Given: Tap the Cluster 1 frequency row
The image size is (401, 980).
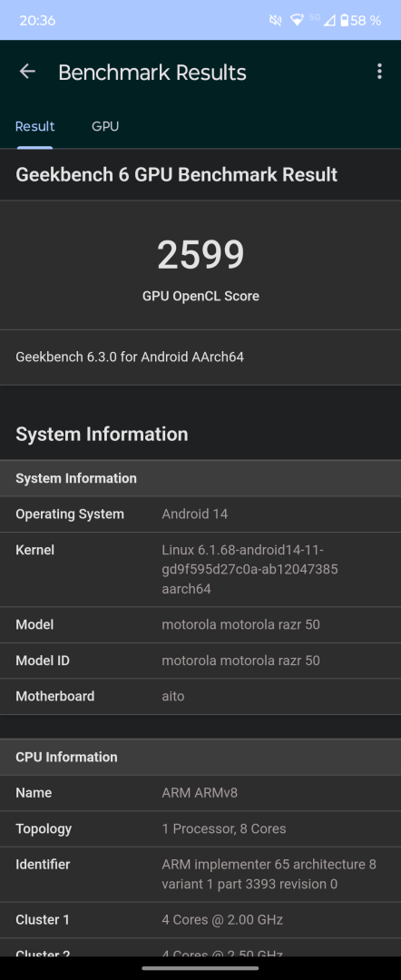Looking at the screenshot, I should pyautogui.click(x=200, y=920).
